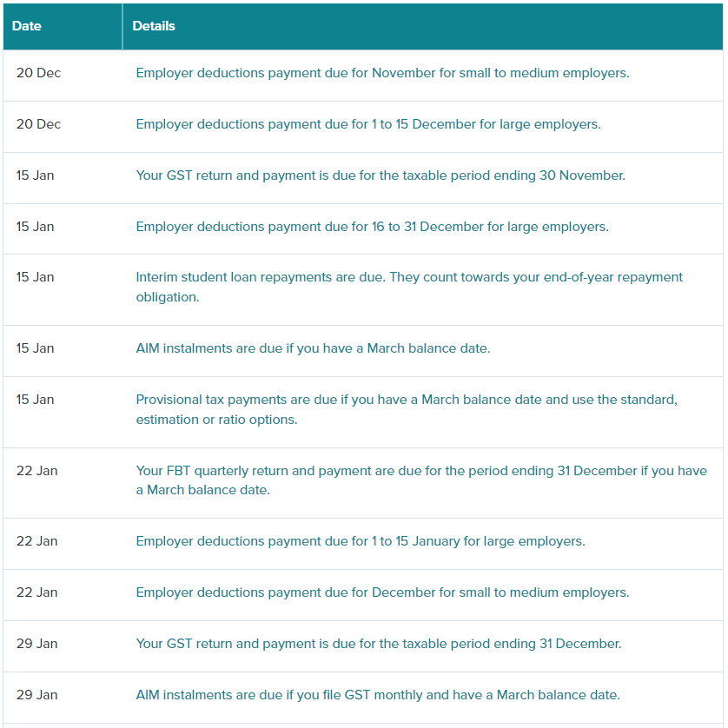Click the FBT quarterly return link

[421, 471]
